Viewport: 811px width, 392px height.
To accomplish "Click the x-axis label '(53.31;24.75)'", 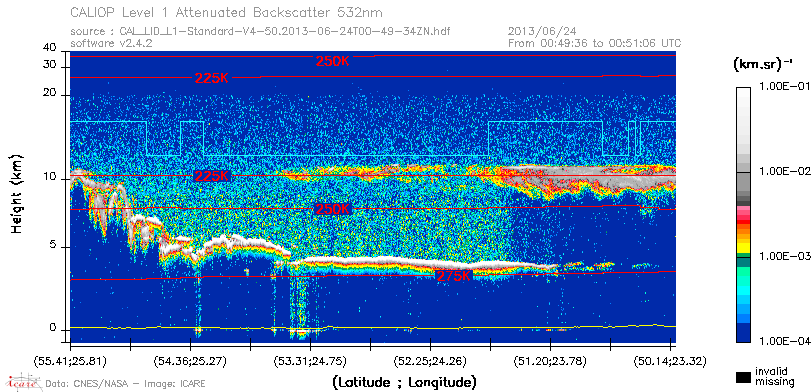I will pos(310,360).
